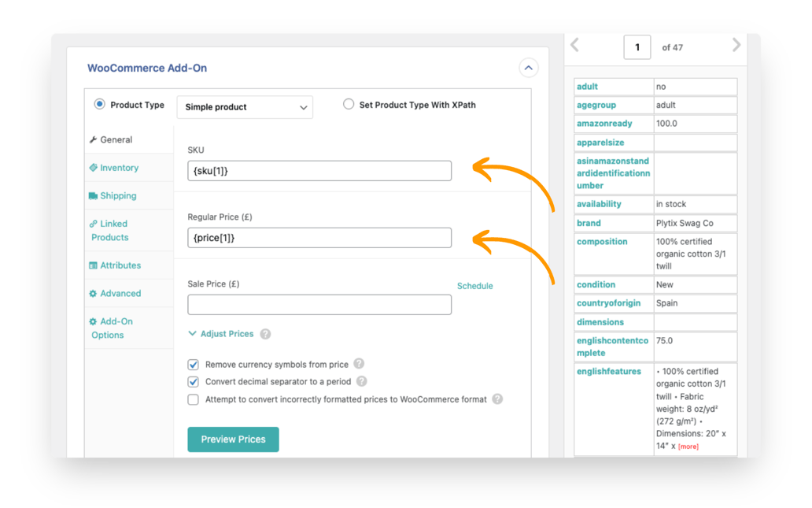This screenshot has width=812, height=508.
Task: Open the help icon next to Adjust Prices
Action: pyautogui.click(x=264, y=334)
